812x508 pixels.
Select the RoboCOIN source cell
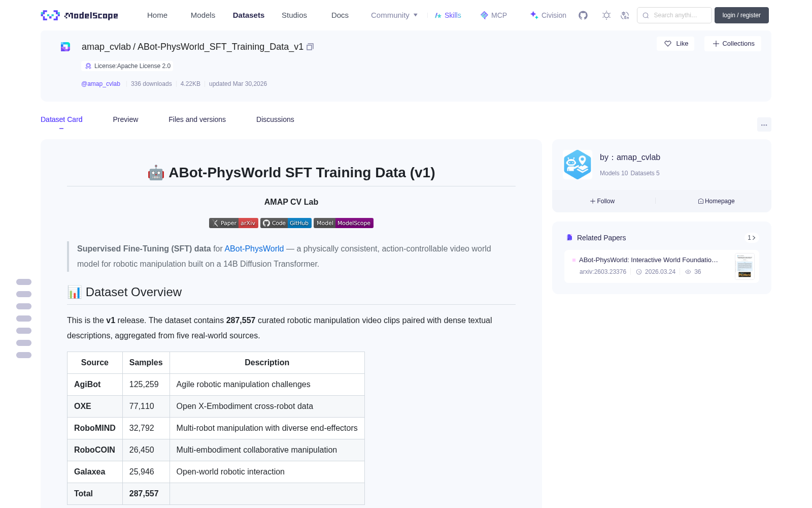coord(94,450)
